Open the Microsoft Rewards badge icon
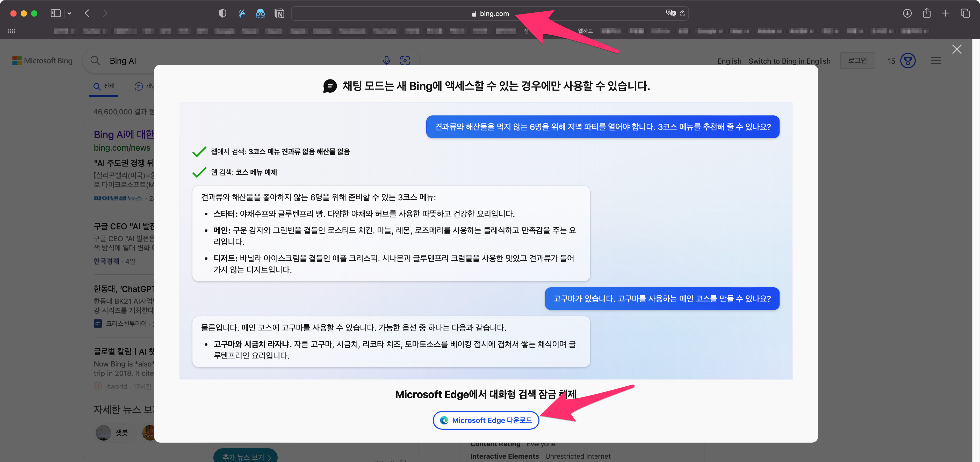 point(908,61)
